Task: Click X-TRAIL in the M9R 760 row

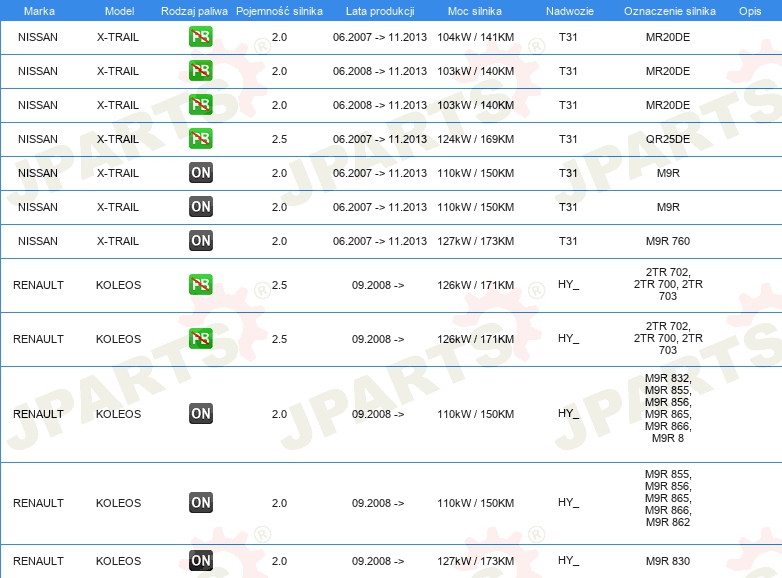Action: pyautogui.click(x=118, y=241)
